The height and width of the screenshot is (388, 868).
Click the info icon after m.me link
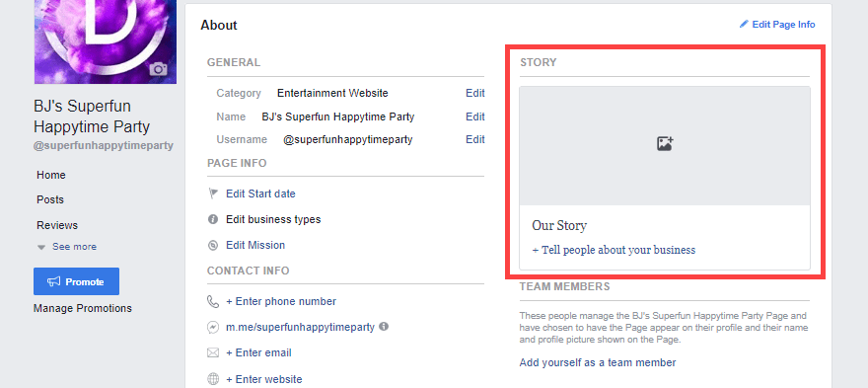[x=384, y=327]
